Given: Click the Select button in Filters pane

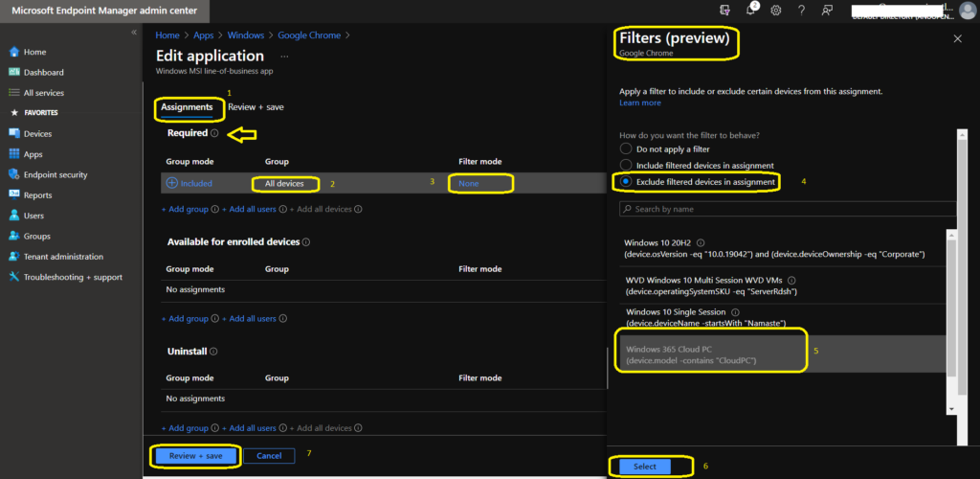Looking at the screenshot, I should click(644, 467).
